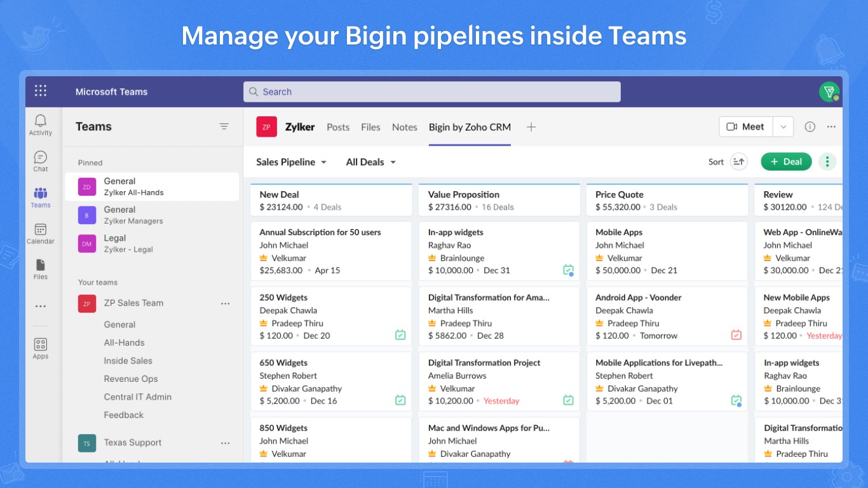
Task: Select Bigin by Zoho CRM tab
Action: click(470, 127)
